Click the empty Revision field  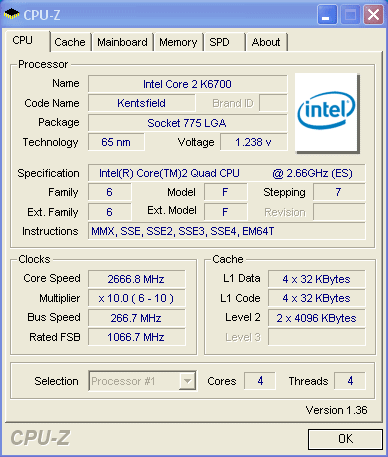(x=339, y=212)
